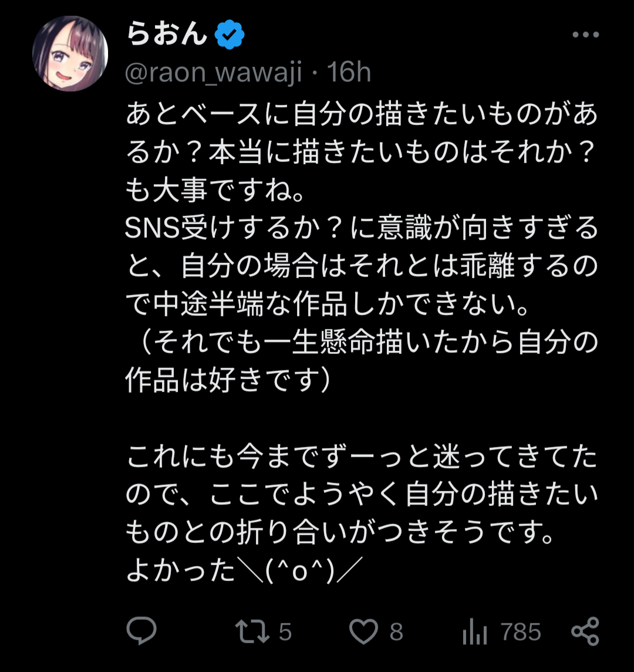The image size is (634, 672).
Task: Click the line starting with あとベースに
Action: pyautogui.click(x=361, y=116)
